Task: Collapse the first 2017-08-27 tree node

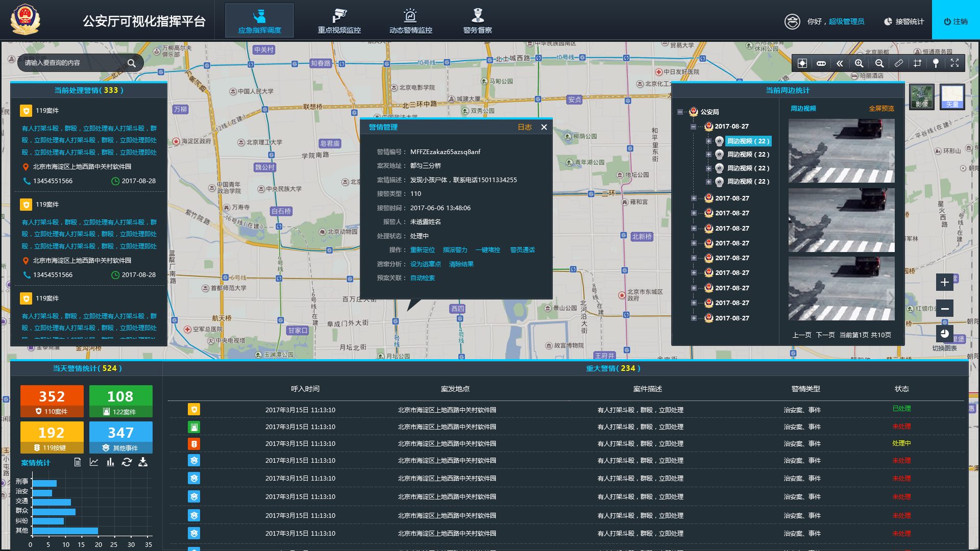Action: (693, 127)
